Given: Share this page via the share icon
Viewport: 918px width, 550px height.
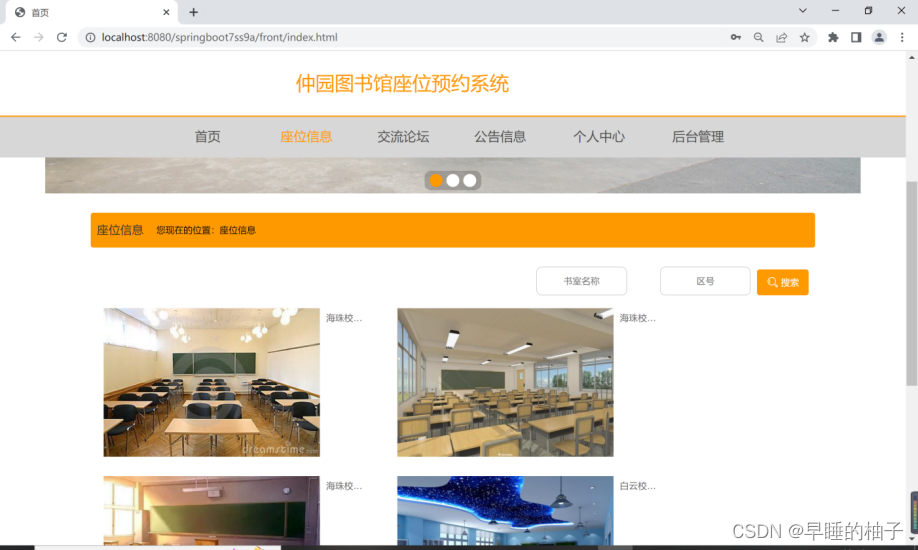Looking at the screenshot, I should click(782, 37).
